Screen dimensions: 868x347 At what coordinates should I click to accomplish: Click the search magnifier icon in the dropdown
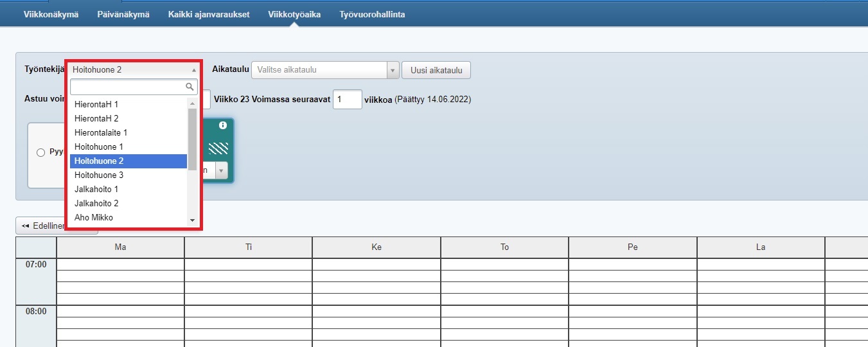pos(190,87)
